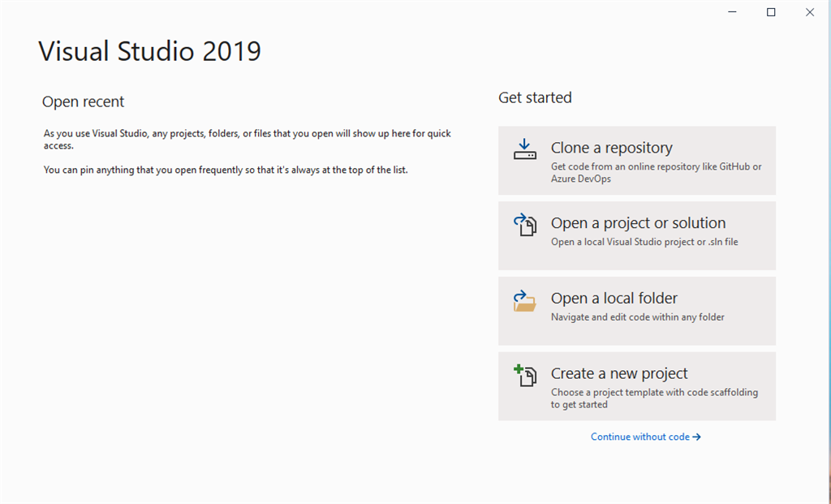Screen dimensions: 831x504
Task: Minimize the Visual Studio 2019 window
Action: 731,12
